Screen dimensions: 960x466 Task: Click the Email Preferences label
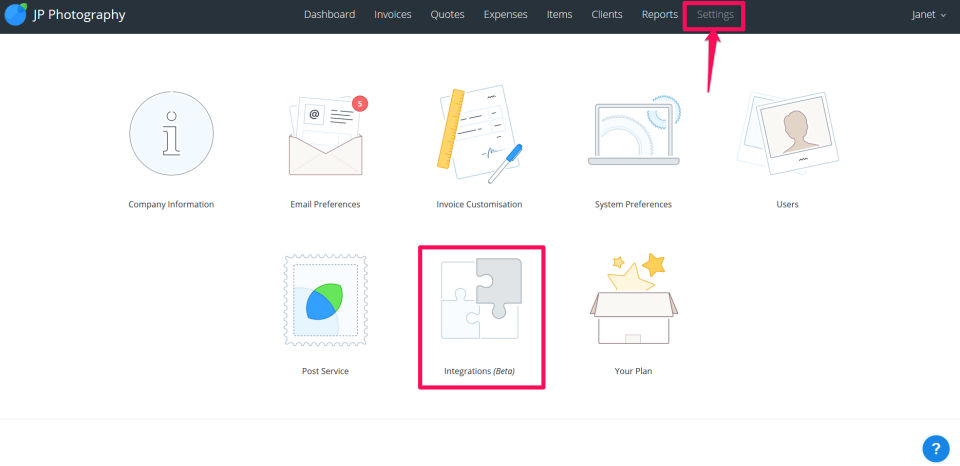(x=325, y=205)
